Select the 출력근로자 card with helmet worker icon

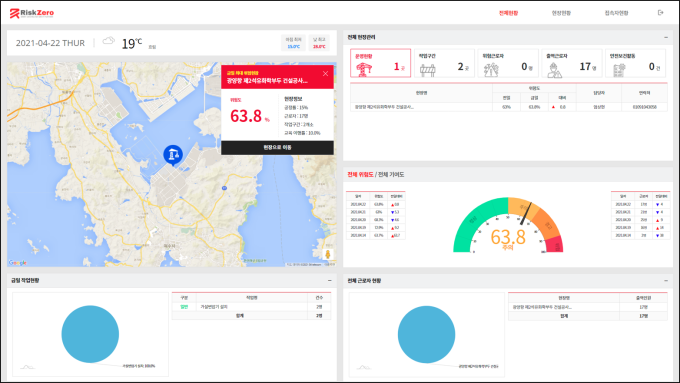pyautogui.click(x=572, y=63)
